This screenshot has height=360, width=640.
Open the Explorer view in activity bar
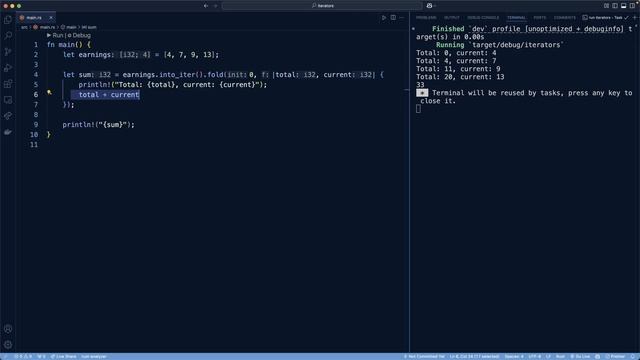click(x=8, y=20)
